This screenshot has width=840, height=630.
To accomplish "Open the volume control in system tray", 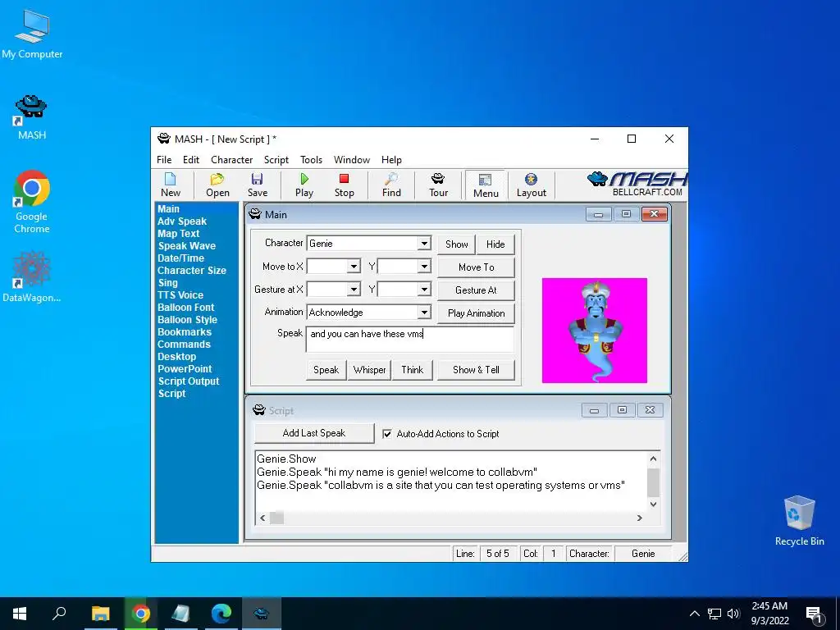I will (733, 614).
